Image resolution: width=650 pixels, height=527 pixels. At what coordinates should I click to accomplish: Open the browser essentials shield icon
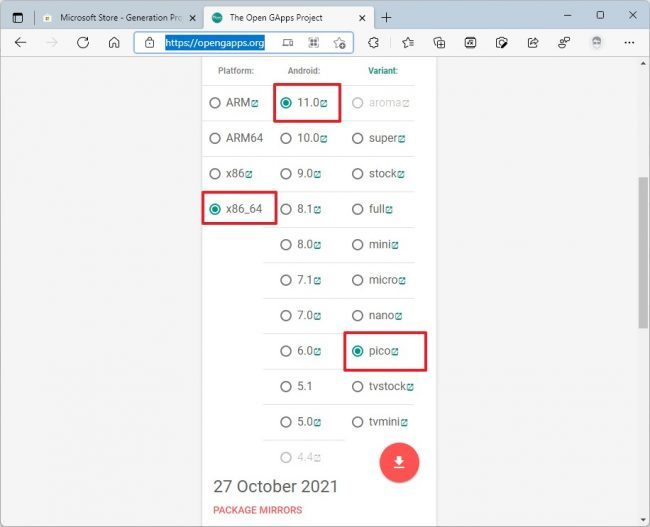click(x=501, y=42)
